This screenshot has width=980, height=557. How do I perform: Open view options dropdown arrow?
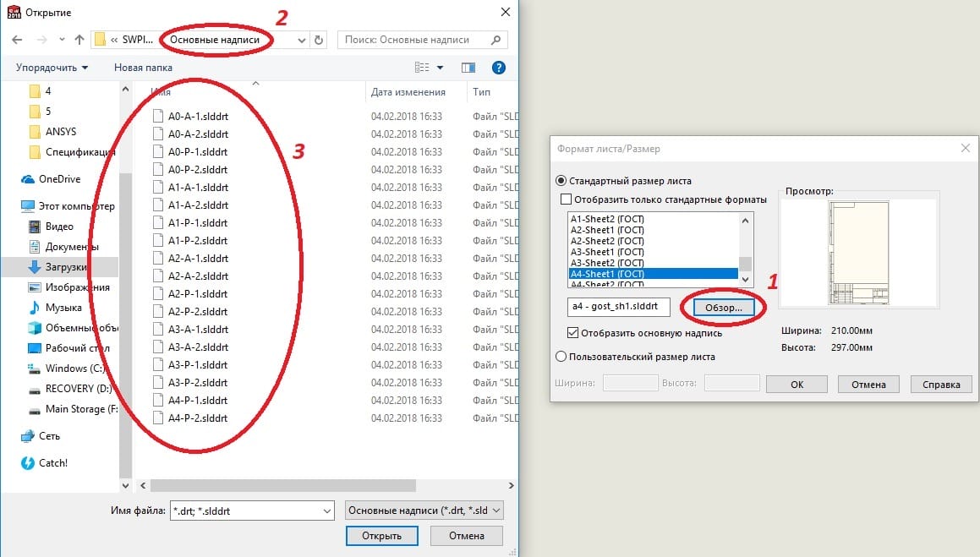[x=440, y=68]
